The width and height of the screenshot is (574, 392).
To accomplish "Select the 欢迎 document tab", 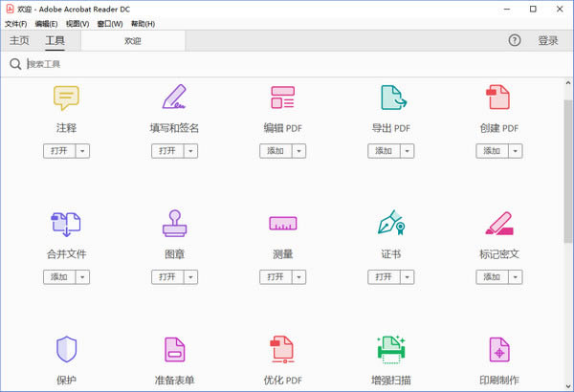I will click(x=133, y=41).
